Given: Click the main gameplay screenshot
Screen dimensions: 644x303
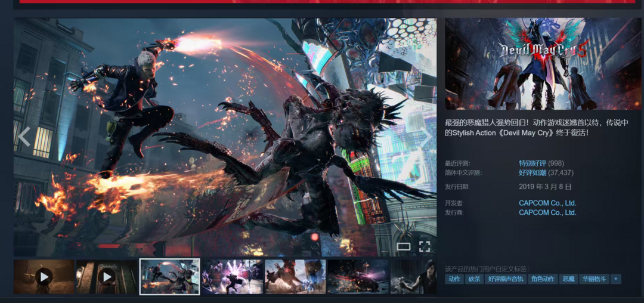Looking at the screenshot, I should pos(225,137).
